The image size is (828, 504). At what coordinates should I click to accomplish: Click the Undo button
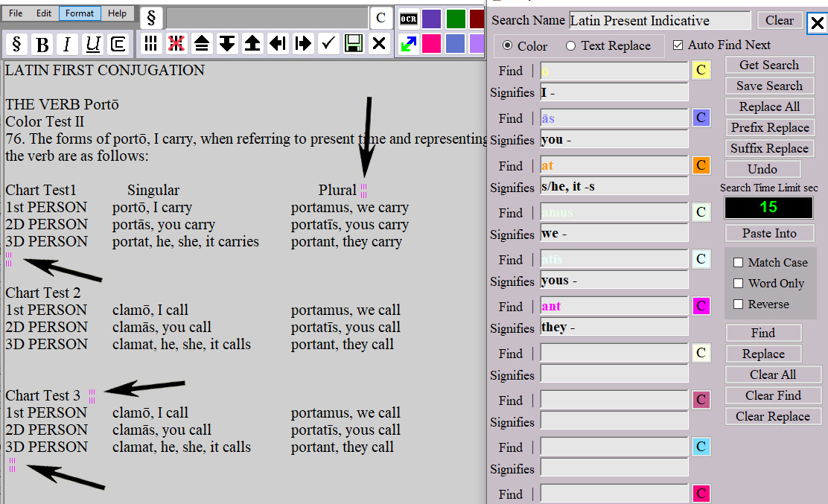click(x=762, y=169)
